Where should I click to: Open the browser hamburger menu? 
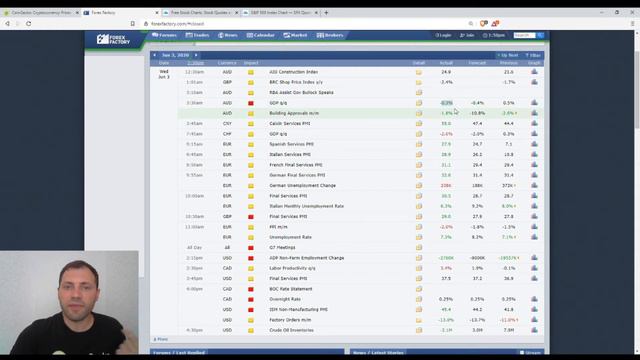(633, 24)
